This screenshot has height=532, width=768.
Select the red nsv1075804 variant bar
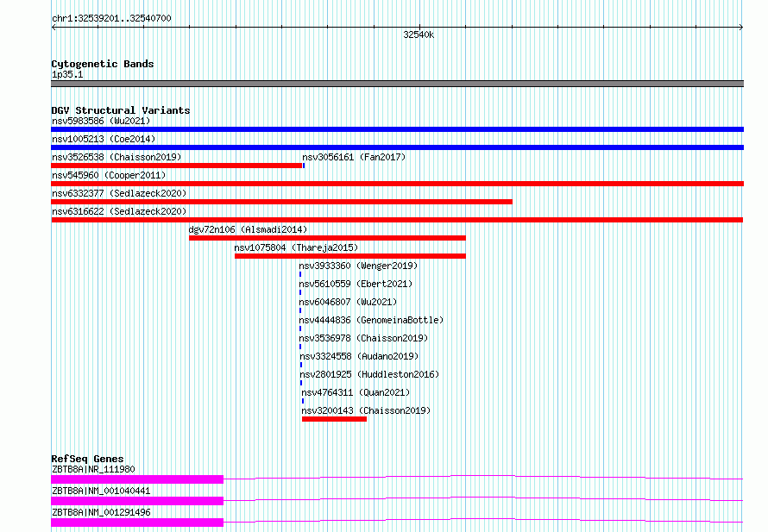(x=350, y=256)
